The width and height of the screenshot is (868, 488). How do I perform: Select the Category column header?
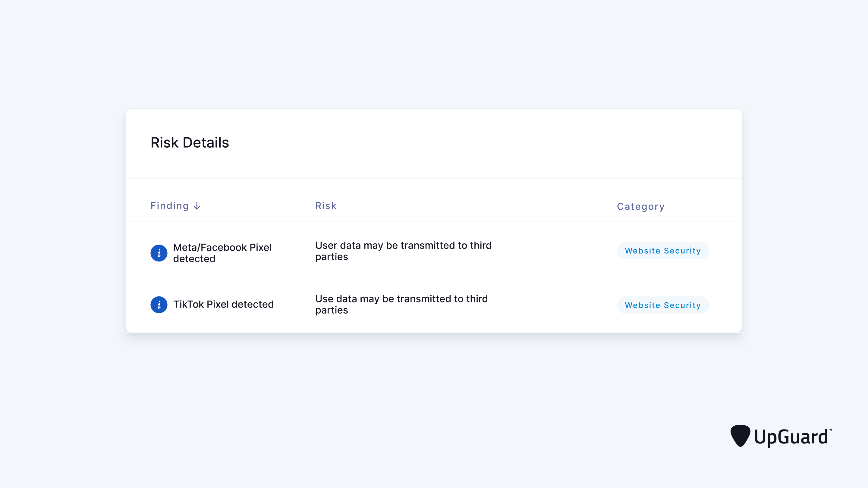pyautogui.click(x=640, y=206)
